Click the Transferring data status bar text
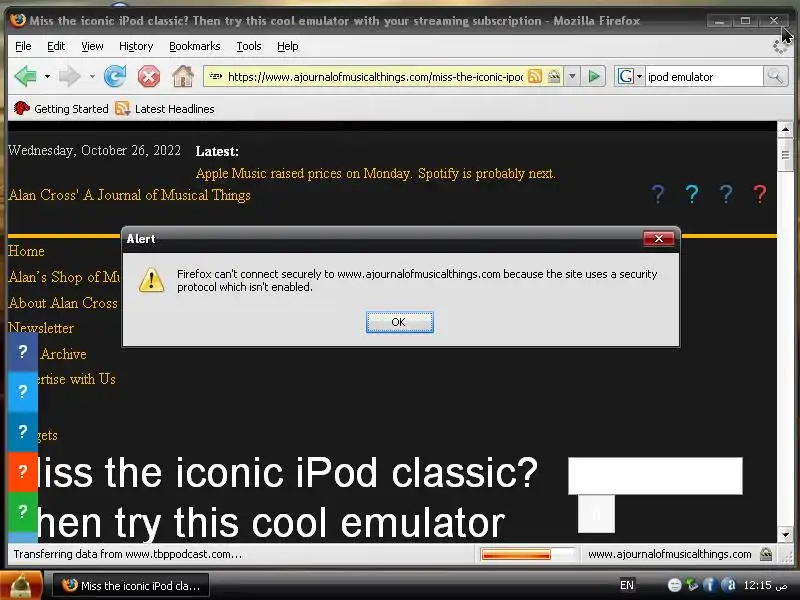Screen dimensions: 800x600 pos(128,554)
